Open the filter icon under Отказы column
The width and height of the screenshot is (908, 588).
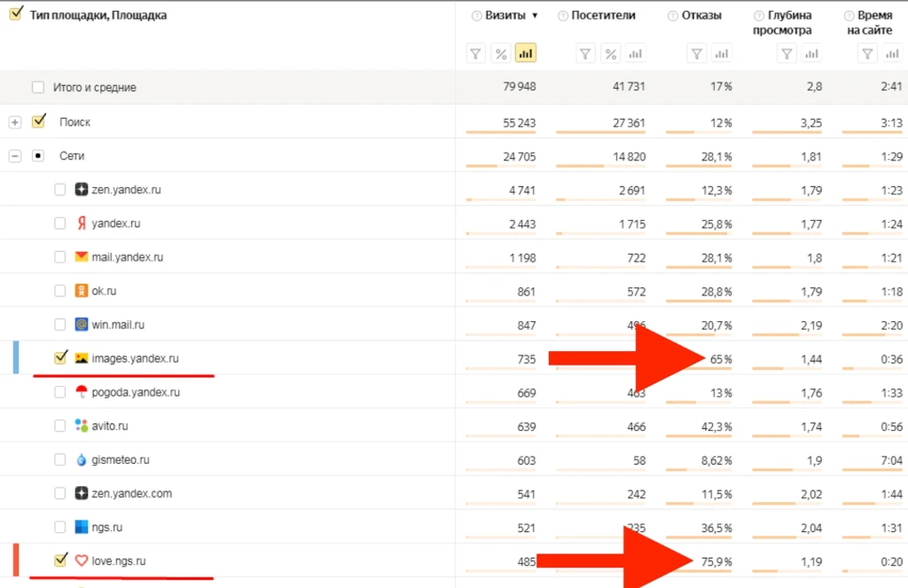pos(697,54)
